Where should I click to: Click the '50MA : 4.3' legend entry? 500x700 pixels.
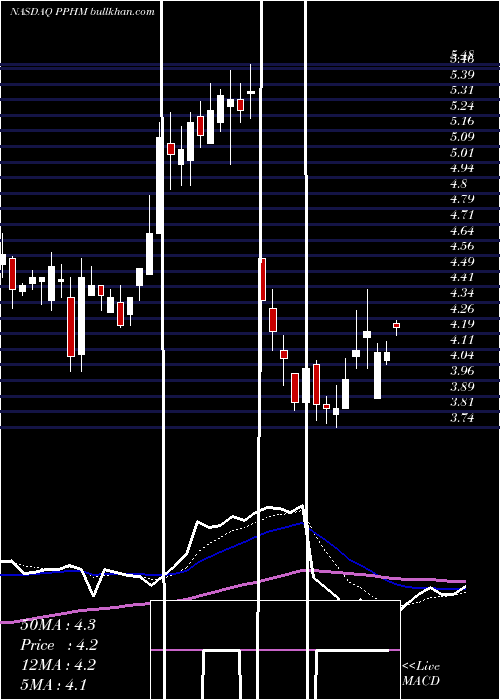[x=58, y=625]
